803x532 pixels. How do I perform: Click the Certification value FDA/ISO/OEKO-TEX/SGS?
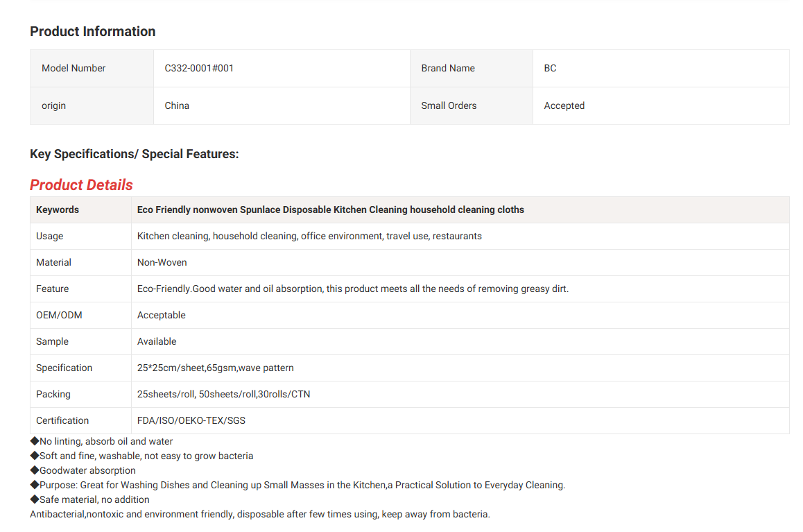[x=191, y=420]
